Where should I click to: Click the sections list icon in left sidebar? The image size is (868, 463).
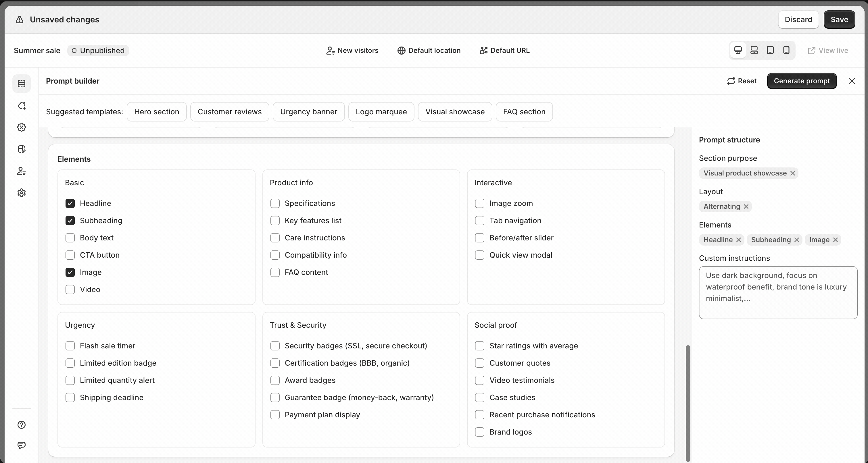(x=22, y=83)
